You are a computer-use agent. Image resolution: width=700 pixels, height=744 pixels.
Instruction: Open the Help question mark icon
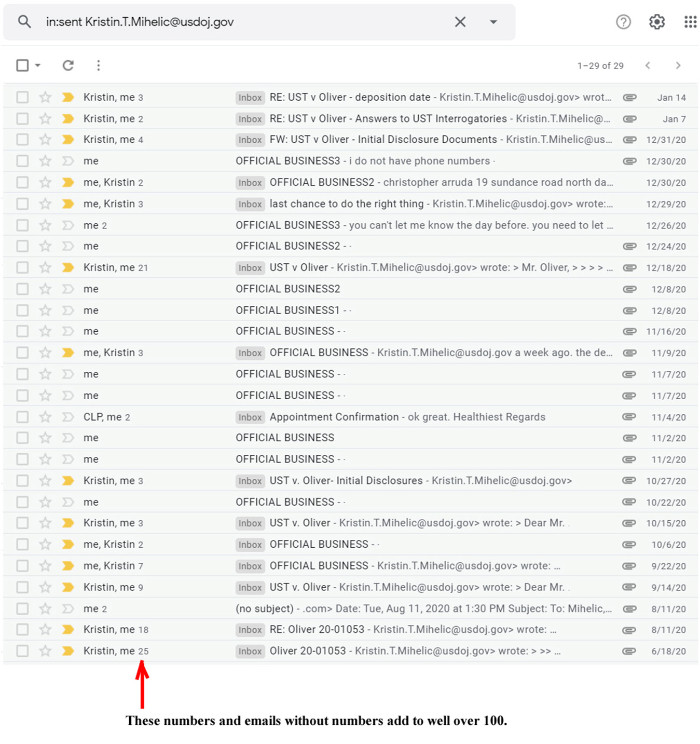[623, 22]
